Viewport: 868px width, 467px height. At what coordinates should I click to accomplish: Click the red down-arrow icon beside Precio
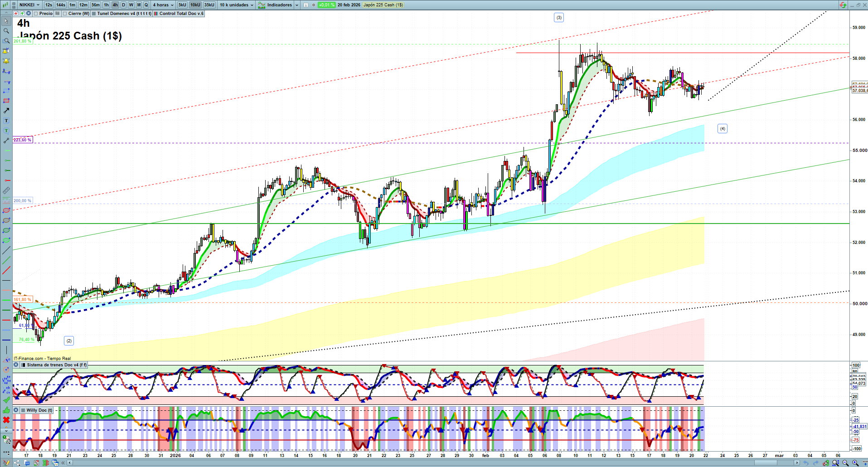click(x=16, y=14)
